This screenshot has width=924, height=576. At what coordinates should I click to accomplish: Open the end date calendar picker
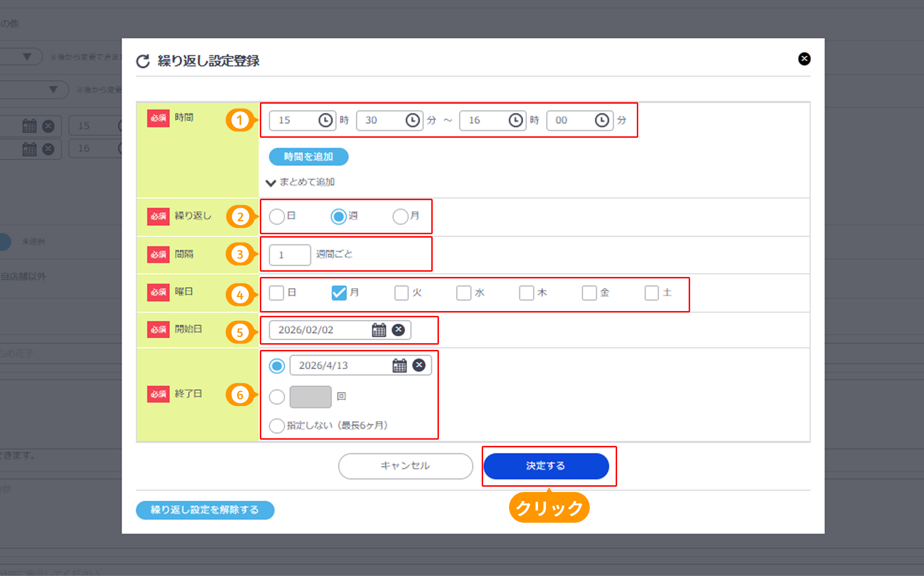tap(399, 365)
